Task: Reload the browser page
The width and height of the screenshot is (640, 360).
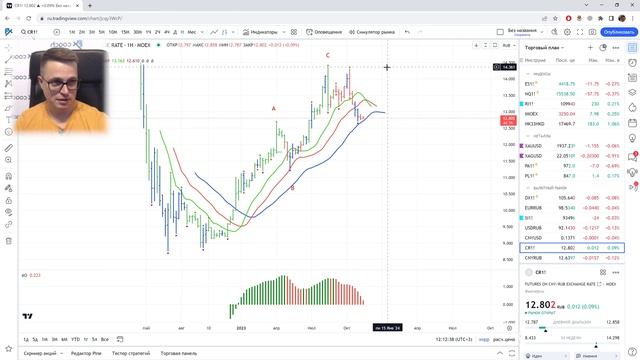Action: 29,18
